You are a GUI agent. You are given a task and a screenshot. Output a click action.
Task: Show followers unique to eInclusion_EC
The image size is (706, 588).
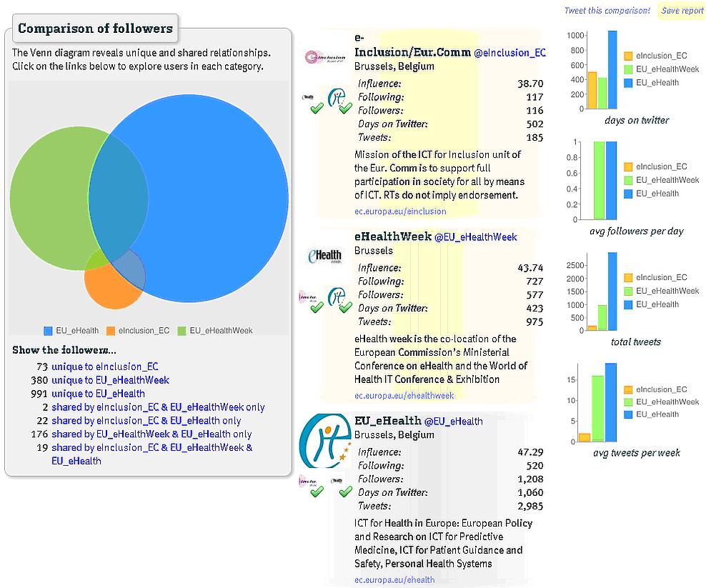(104, 367)
